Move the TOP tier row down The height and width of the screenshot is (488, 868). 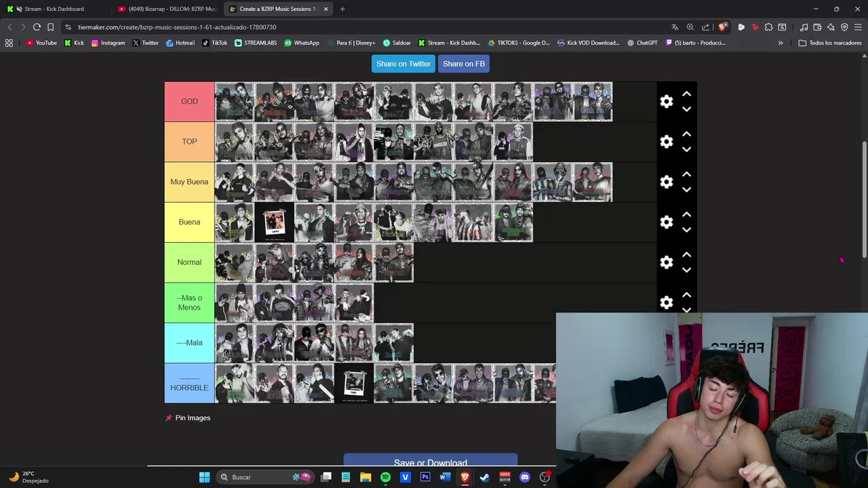tap(686, 149)
